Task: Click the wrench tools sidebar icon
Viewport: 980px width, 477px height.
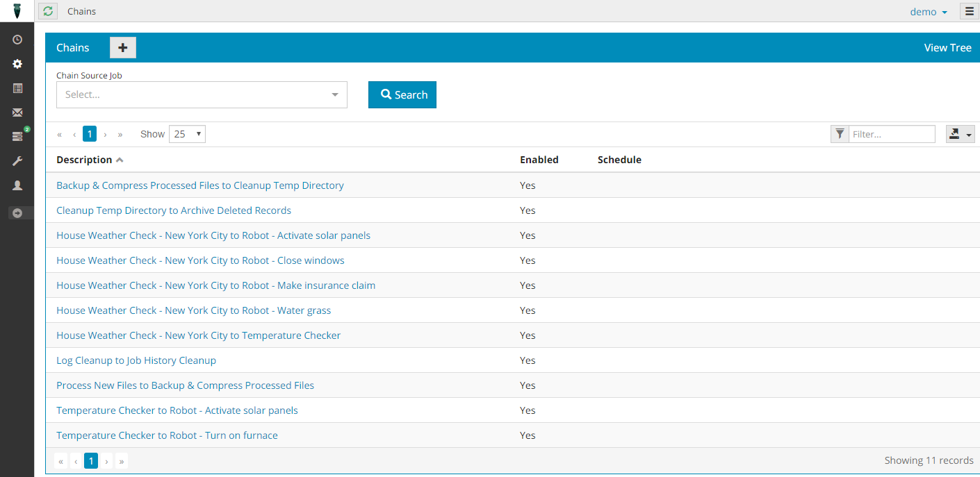Action: coord(17,161)
